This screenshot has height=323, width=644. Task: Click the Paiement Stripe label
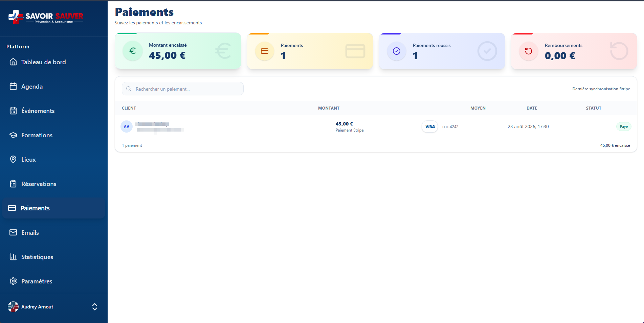[x=350, y=130]
